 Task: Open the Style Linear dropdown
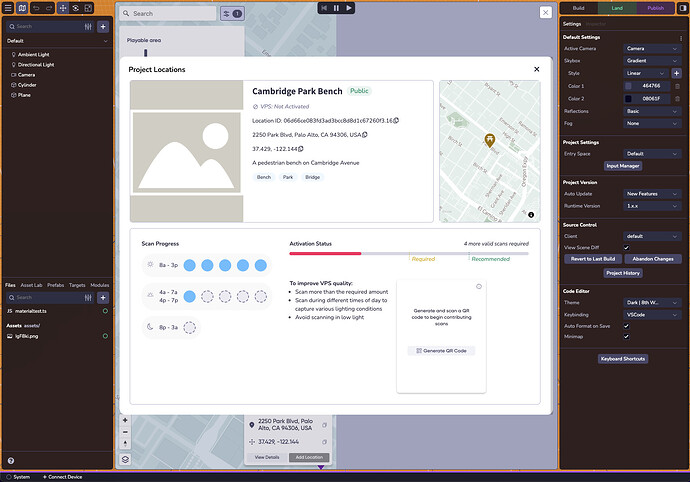[x=646, y=73]
